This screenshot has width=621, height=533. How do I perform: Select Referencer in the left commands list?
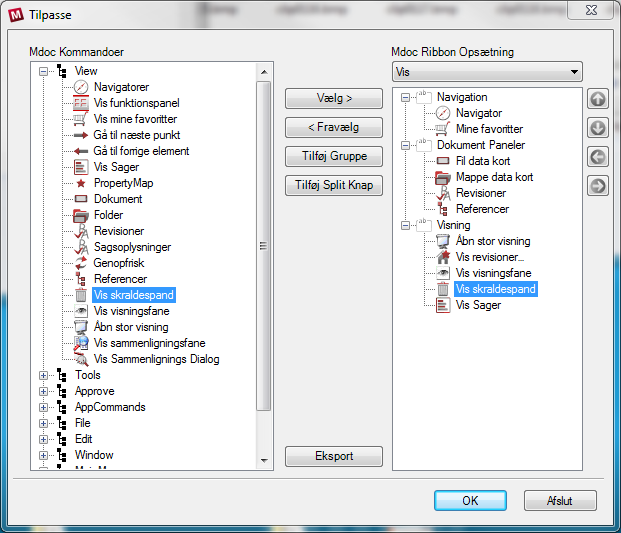pyautogui.click(x=120, y=279)
